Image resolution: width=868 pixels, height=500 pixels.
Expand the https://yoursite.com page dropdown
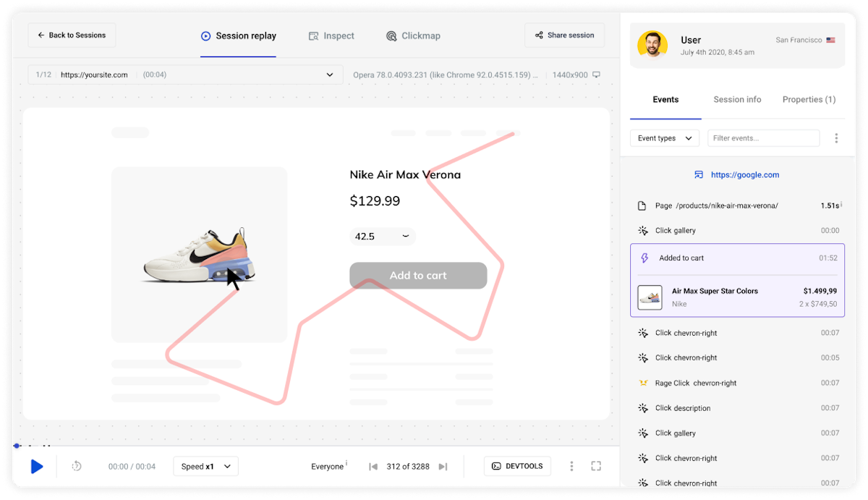click(x=185, y=75)
